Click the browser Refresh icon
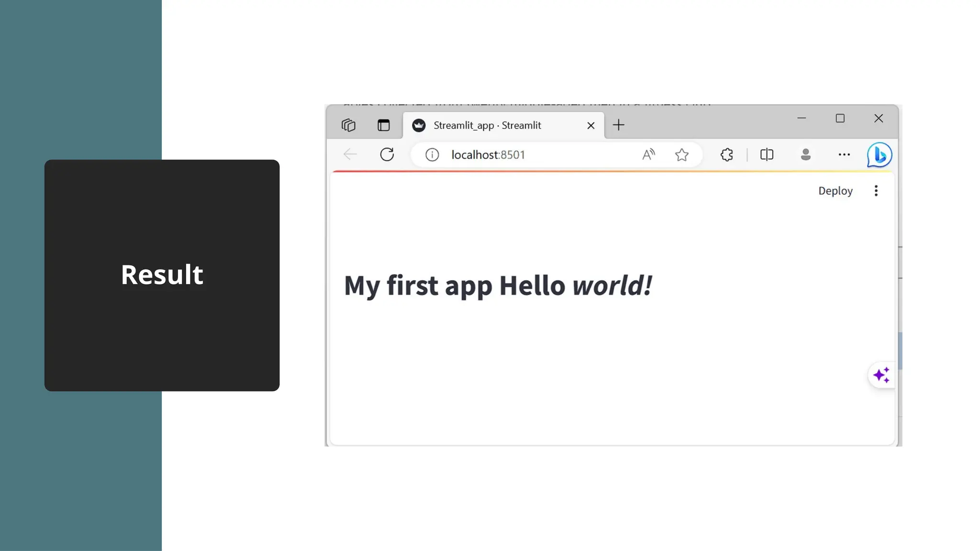Viewport: 980px width, 551px height. click(387, 154)
